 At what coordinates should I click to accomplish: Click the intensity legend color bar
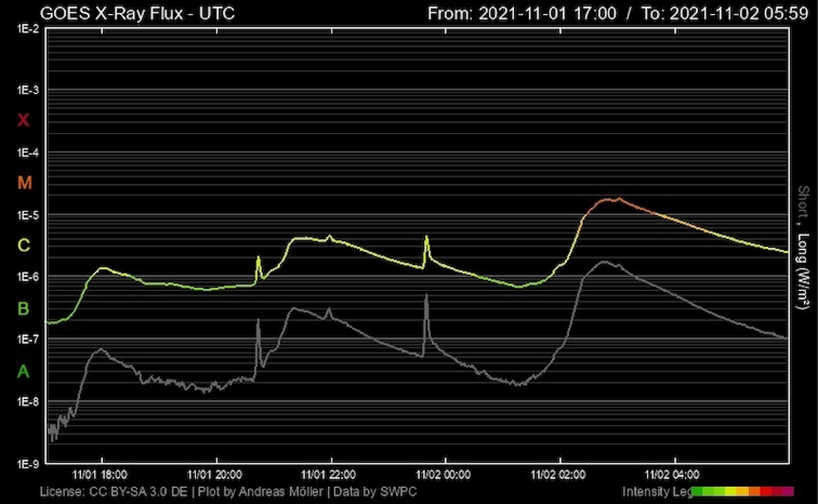(x=743, y=491)
